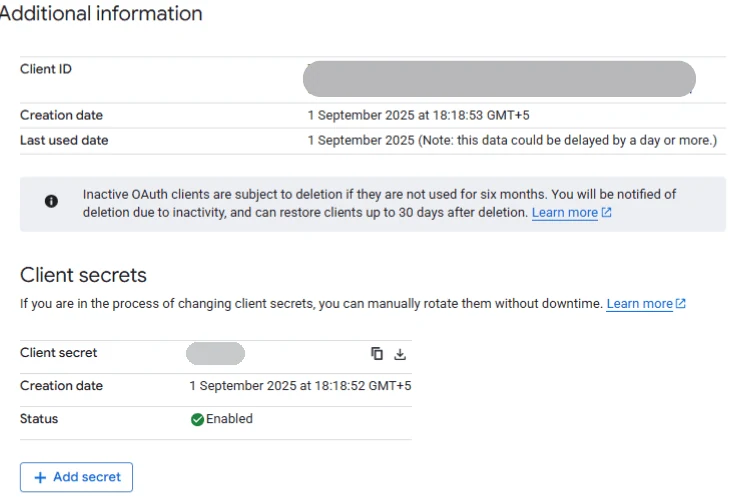Select '1 September 2025 at 18:18:52 GMT+5' text
744x500 pixels.
[x=300, y=386]
